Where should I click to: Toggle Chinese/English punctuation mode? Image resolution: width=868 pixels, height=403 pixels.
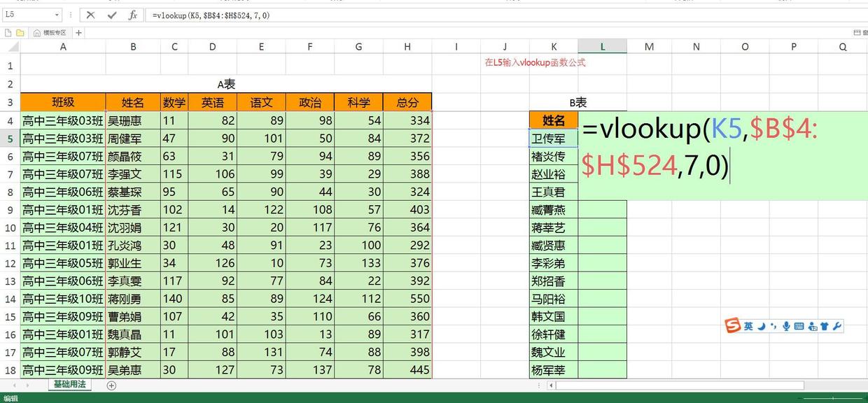(773, 325)
